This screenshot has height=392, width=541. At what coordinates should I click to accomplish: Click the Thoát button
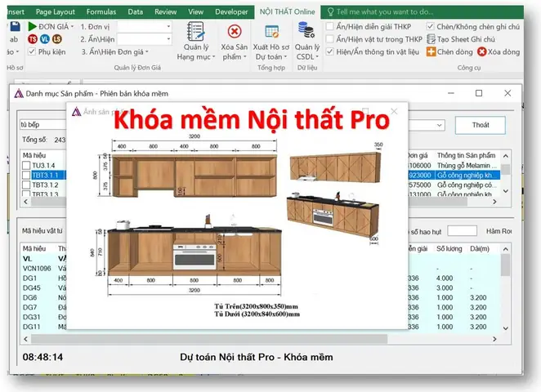tap(481, 125)
